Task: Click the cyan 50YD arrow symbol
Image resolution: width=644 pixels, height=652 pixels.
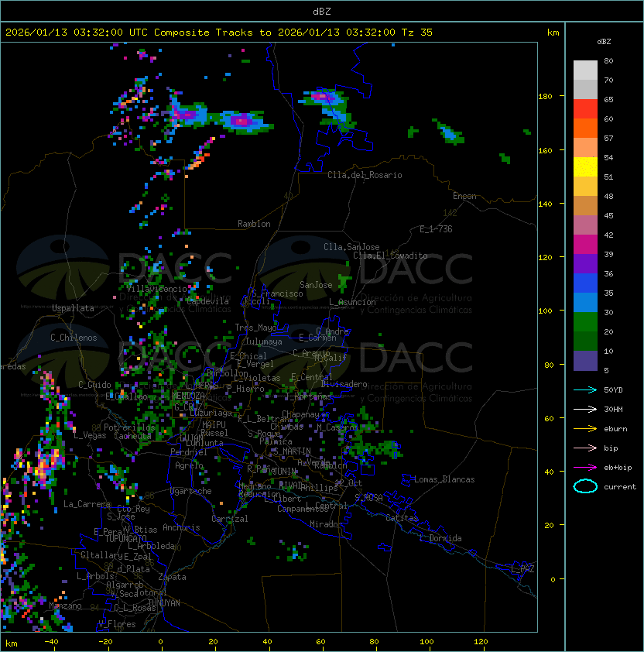Action: coord(585,389)
